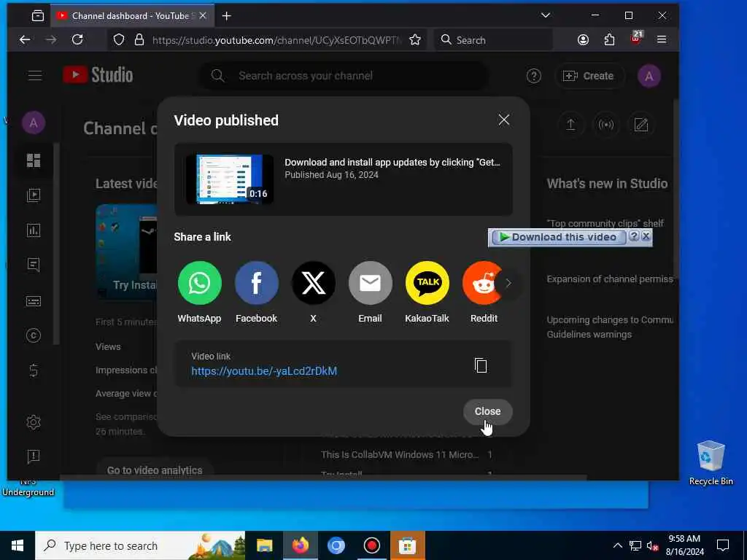Open Recycle Bin desktop icon
The image size is (747, 560).
point(711,463)
